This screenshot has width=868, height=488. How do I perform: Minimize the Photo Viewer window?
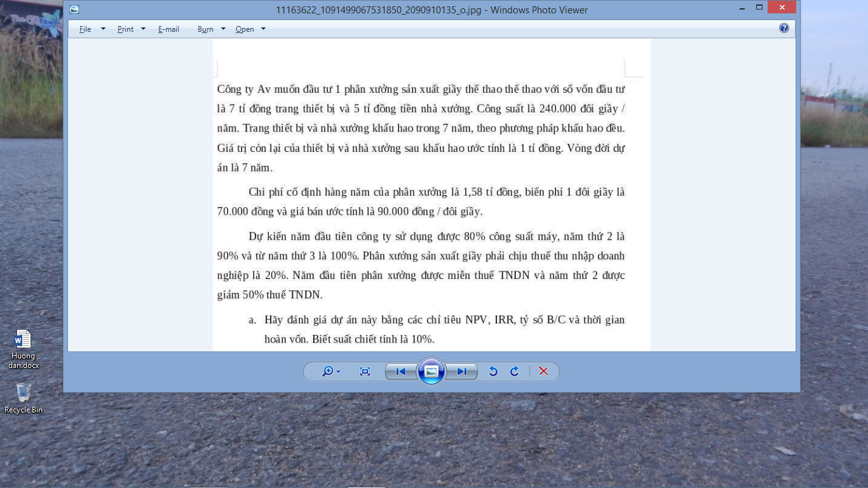[x=740, y=8]
